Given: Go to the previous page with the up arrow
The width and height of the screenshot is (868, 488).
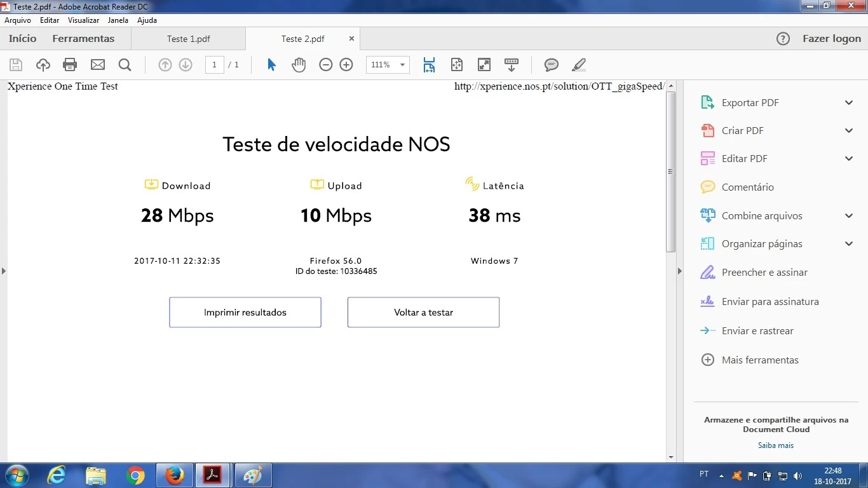Looking at the screenshot, I should point(165,65).
